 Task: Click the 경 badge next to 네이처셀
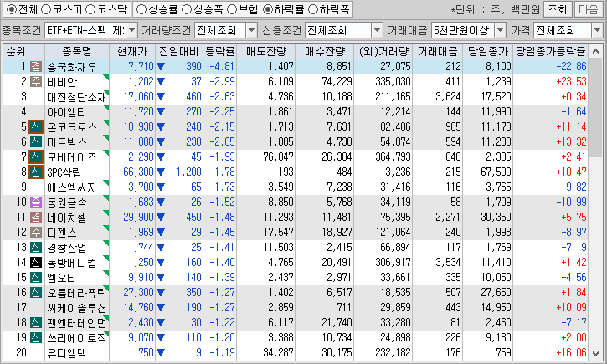tap(36, 217)
